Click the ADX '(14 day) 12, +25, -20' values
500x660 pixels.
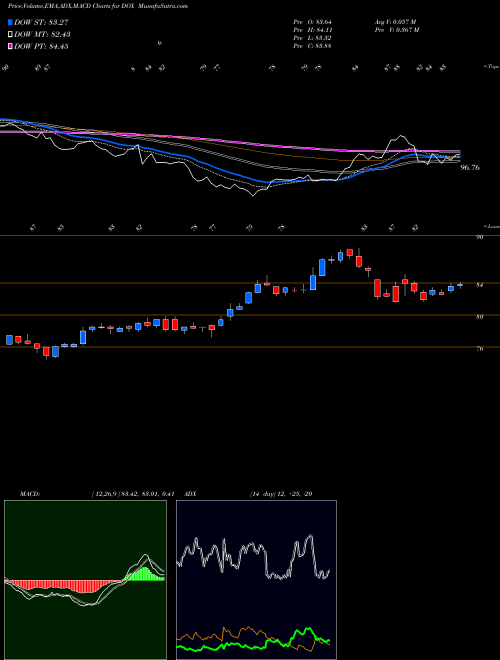[281, 494]
